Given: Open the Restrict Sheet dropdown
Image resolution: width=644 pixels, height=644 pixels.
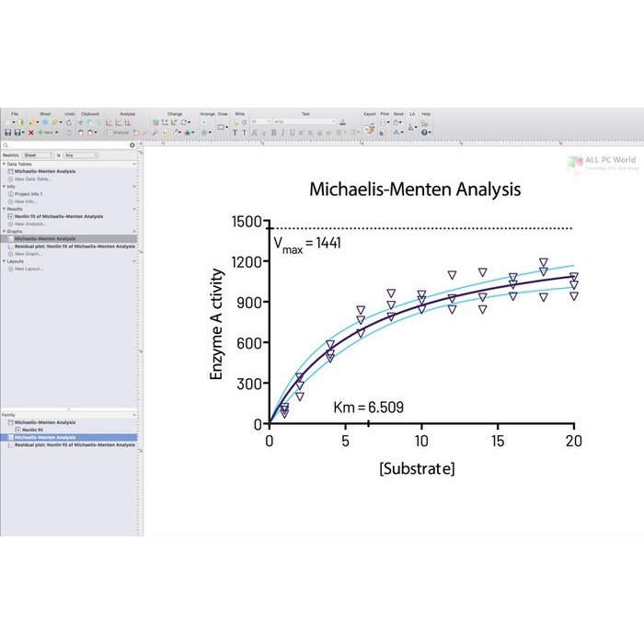Looking at the screenshot, I should tap(40, 155).
